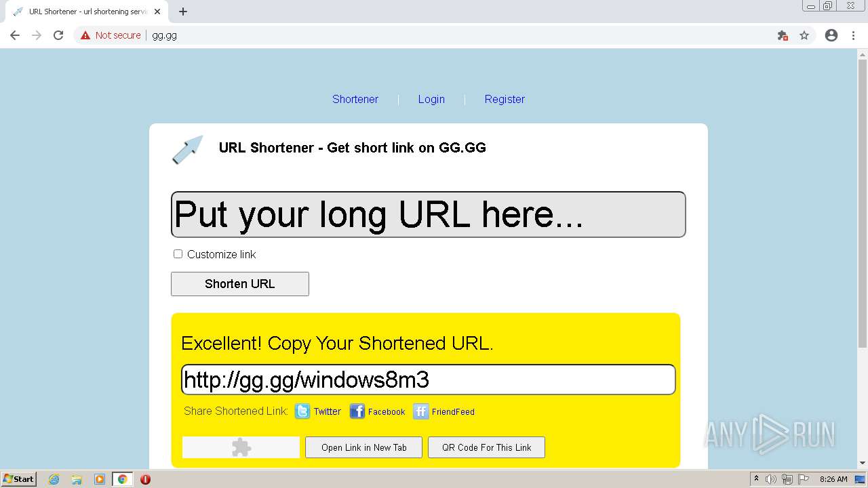Open Chrome three-dot menu
This screenshot has height=488, width=868.
tap(853, 35)
